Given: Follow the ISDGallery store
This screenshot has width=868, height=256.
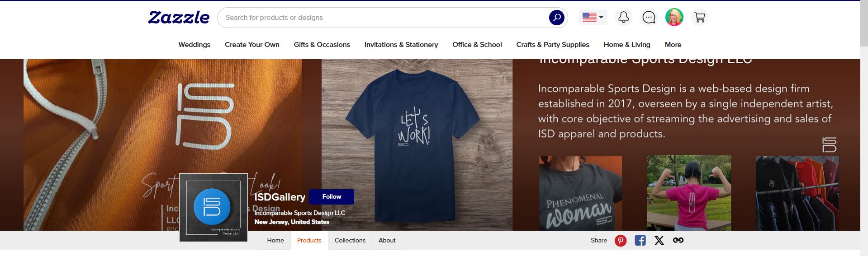Looking at the screenshot, I should [332, 197].
